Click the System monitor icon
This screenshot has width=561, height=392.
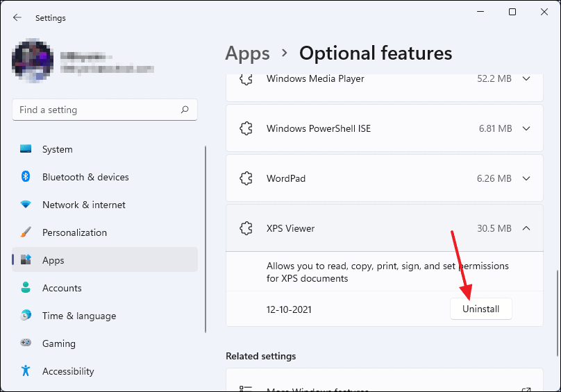coord(26,148)
